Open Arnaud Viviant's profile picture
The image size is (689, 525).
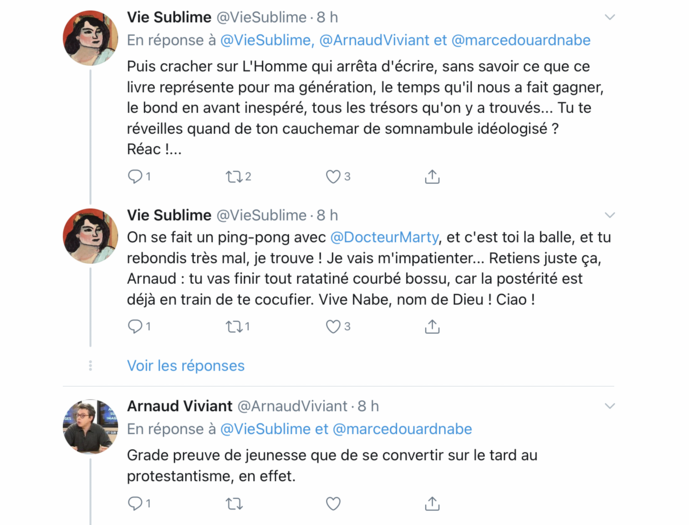tap(91, 427)
